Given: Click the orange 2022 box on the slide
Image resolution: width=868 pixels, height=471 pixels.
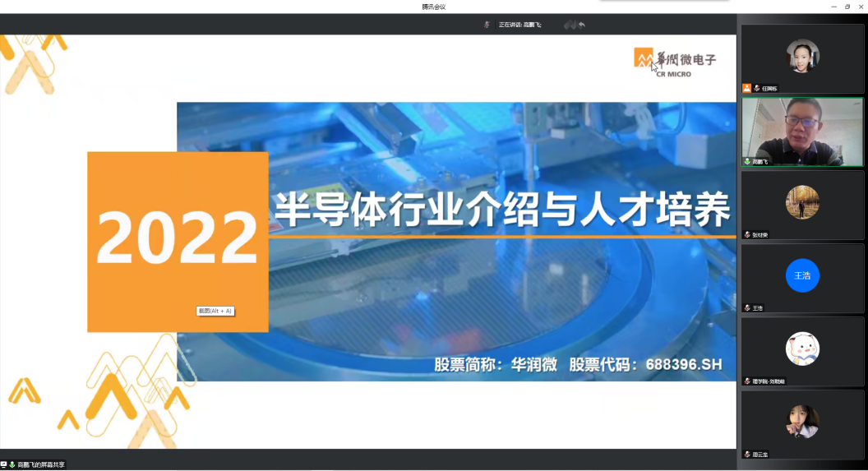Looking at the screenshot, I should point(178,241).
